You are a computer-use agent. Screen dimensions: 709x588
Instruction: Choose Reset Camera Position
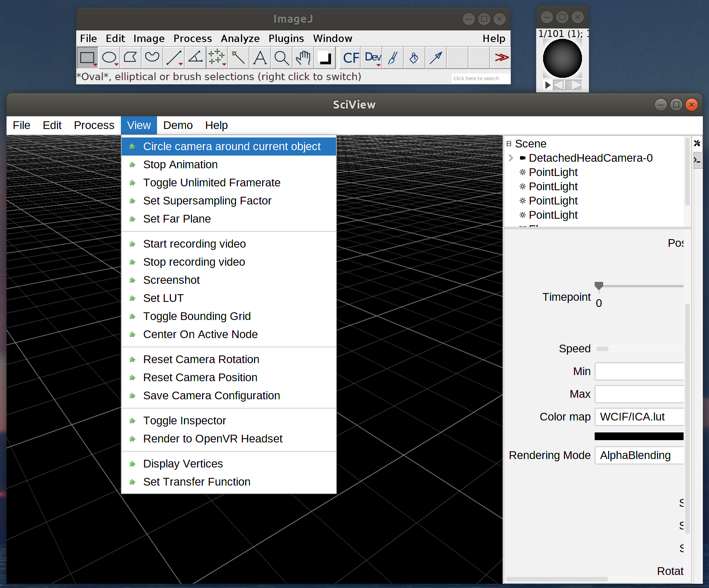pyautogui.click(x=229, y=377)
